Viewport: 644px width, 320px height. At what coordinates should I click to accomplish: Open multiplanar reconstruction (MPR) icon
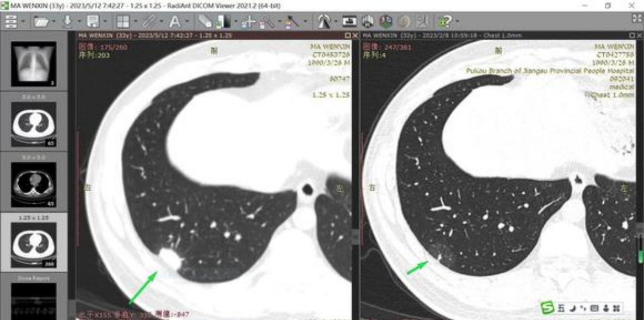(x=367, y=22)
